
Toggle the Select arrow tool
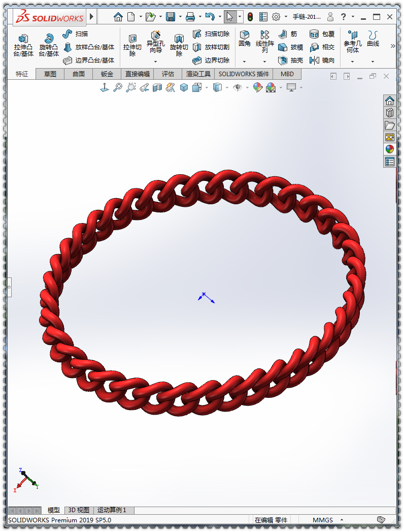[x=230, y=17]
